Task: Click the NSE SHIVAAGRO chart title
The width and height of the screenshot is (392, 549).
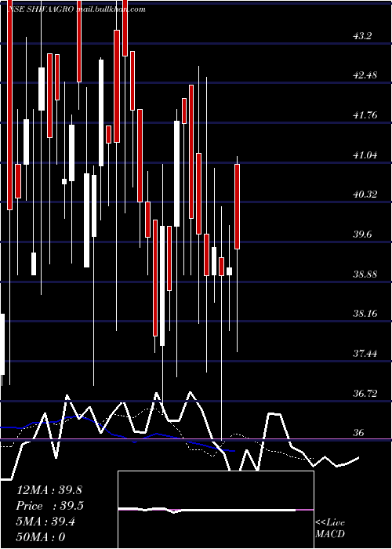Action: click(x=76, y=9)
